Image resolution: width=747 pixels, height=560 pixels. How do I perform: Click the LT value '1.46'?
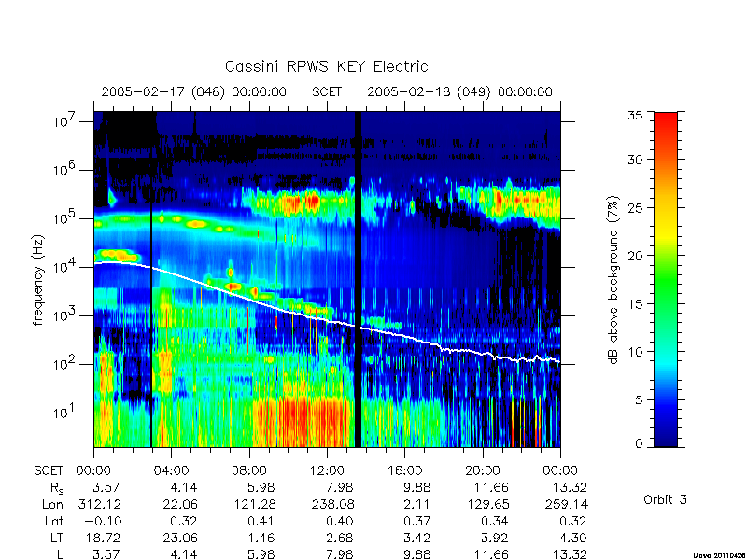click(x=262, y=538)
